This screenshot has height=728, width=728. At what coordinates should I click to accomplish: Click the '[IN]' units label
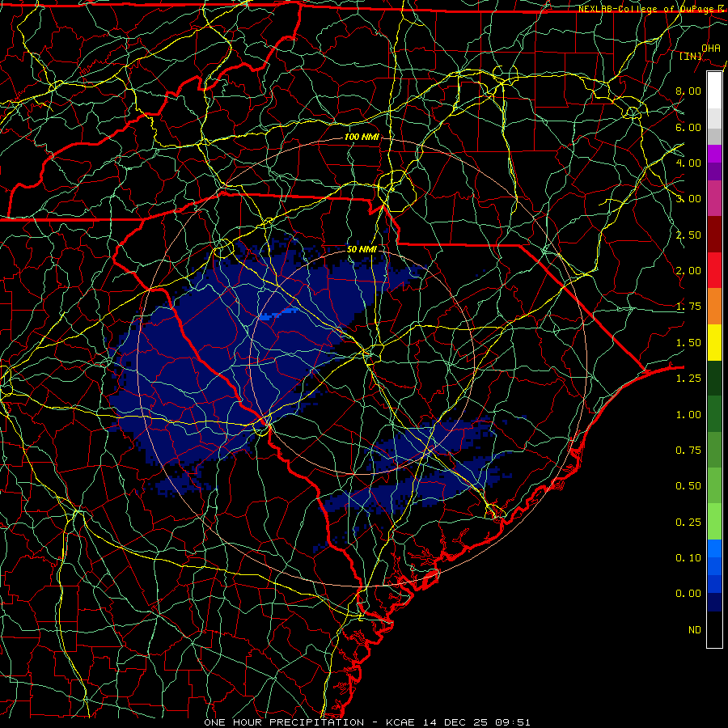[x=691, y=56]
